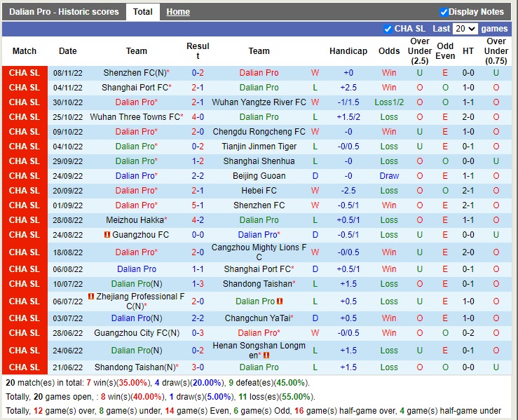Click the CHA SL label on the 08/11/22 row
The image size is (518, 420).
point(25,73)
